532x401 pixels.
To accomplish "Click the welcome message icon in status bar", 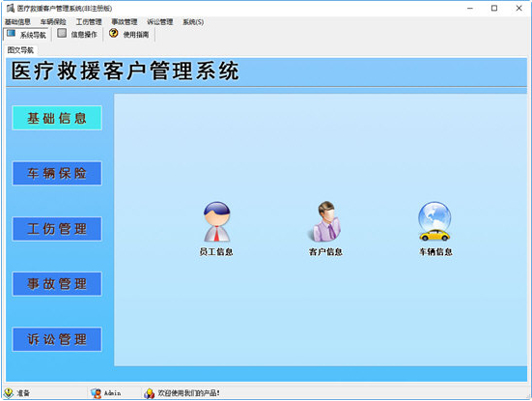I will pos(149,393).
